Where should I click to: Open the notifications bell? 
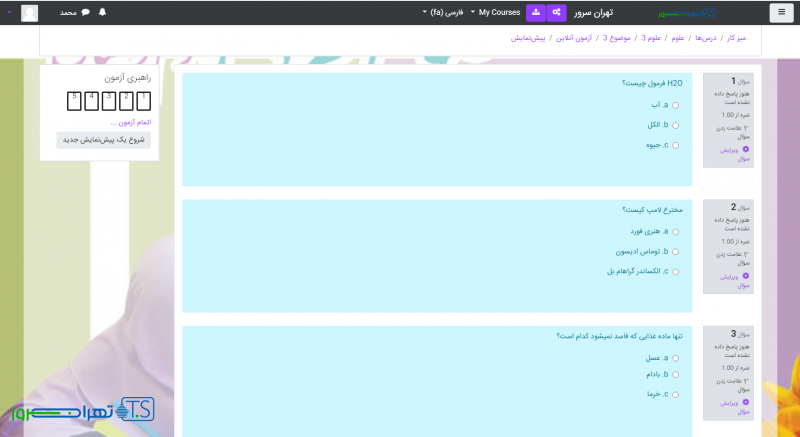[x=102, y=13]
